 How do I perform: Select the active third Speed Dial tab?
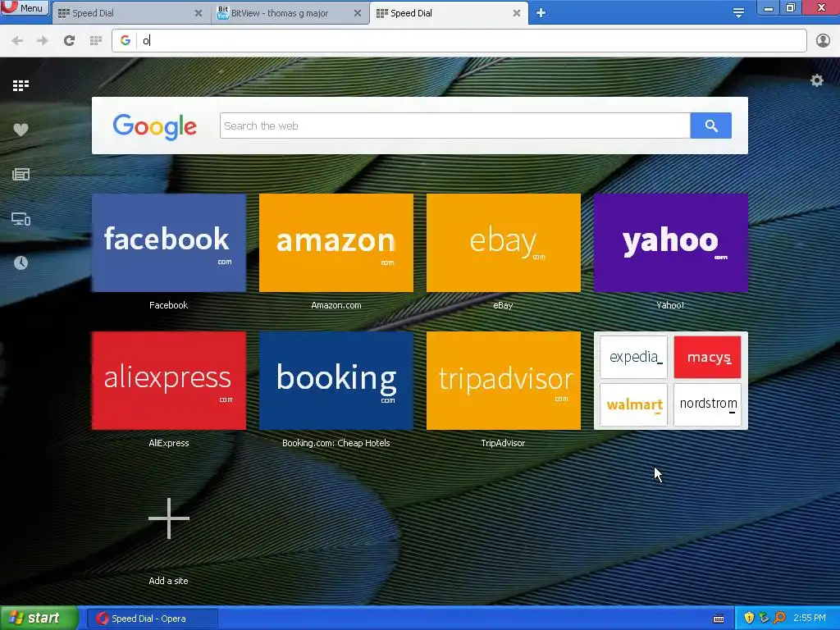pyautogui.click(x=449, y=13)
